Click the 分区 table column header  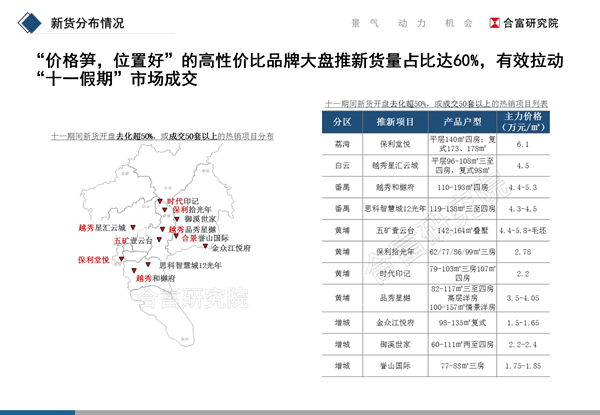click(x=342, y=122)
